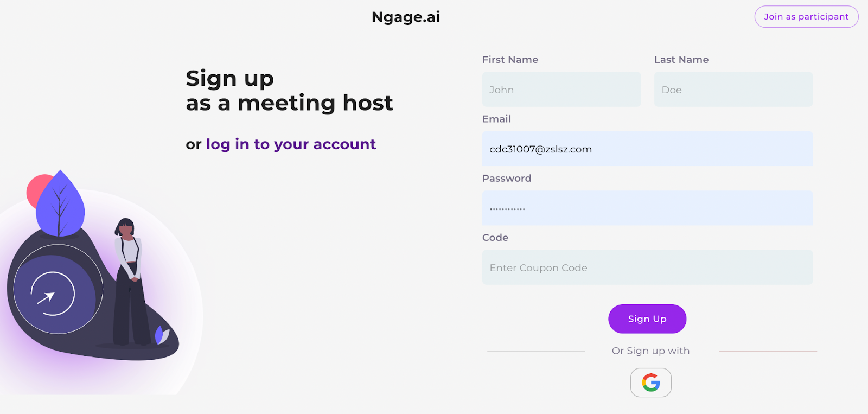
Task: Click Join as participant button
Action: [x=806, y=17]
